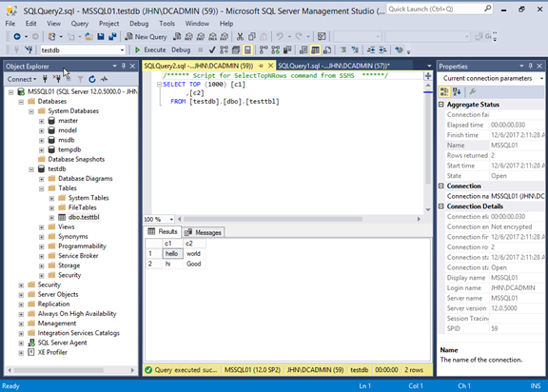This screenshot has width=548, height=392.
Task: Select the Results to File icon
Action: (x=327, y=50)
